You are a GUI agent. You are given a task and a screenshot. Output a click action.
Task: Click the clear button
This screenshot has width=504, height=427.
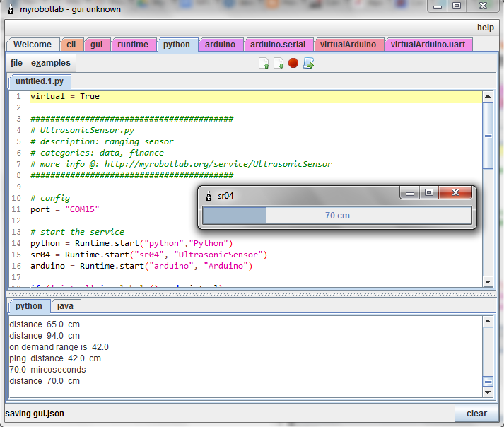476,414
